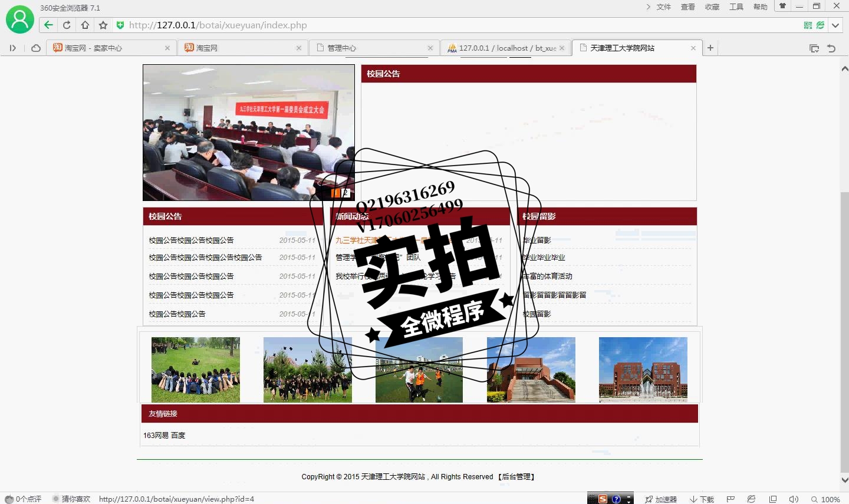This screenshot has width=849, height=504.
Task: Close the 管理中心 tab
Action: pyautogui.click(x=430, y=48)
